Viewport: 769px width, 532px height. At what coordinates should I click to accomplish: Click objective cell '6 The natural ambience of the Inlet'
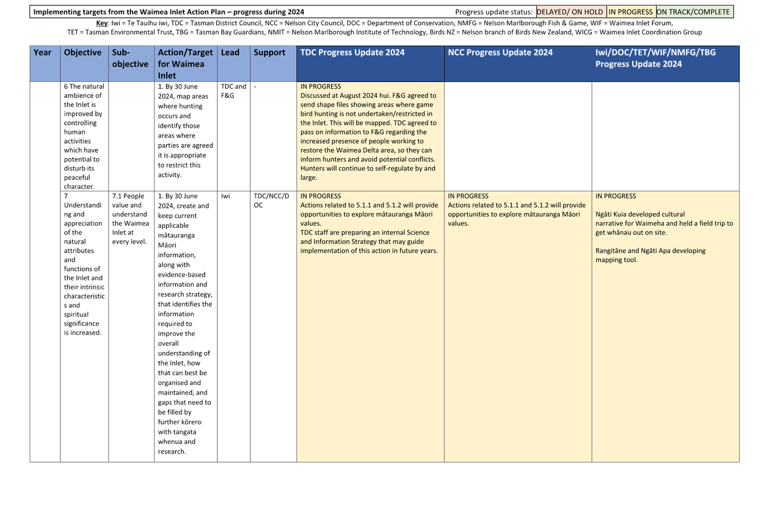[84, 136]
